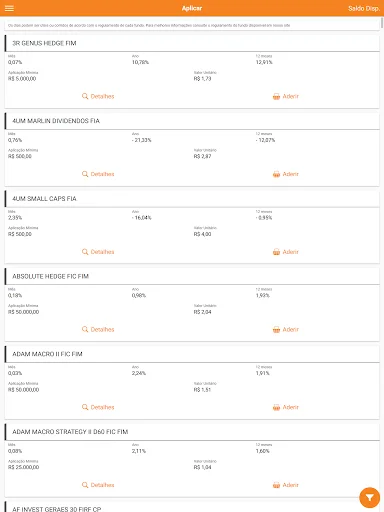Select the 4UM SMALL CAPS FIA fund title
384x512 pixels.
point(44,199)
